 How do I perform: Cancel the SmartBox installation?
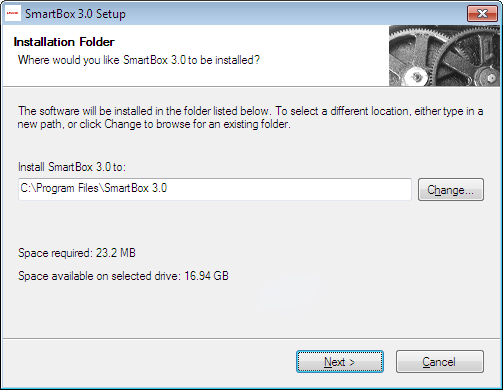click(x=440, y=362)
